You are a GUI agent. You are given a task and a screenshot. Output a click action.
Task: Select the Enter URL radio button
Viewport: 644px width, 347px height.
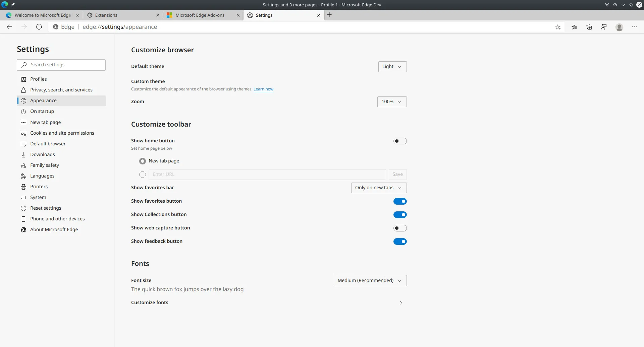143,175
